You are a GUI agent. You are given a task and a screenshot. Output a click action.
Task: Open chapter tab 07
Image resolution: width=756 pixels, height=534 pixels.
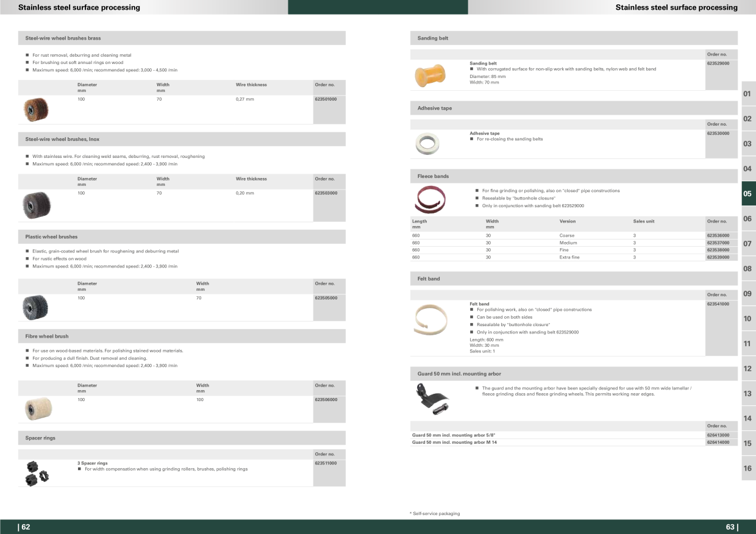(748, 244)
